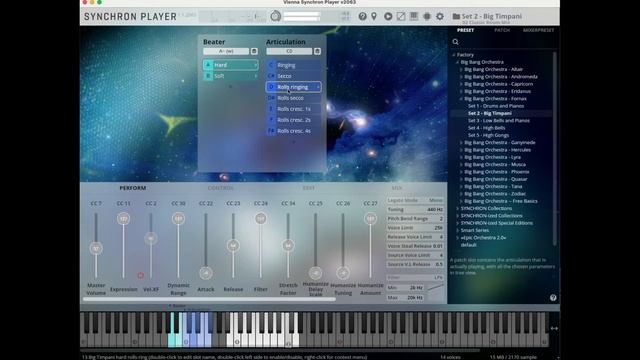640x360 pixels.
Task: Click the play button icon in toolbar
Action: 388,16
